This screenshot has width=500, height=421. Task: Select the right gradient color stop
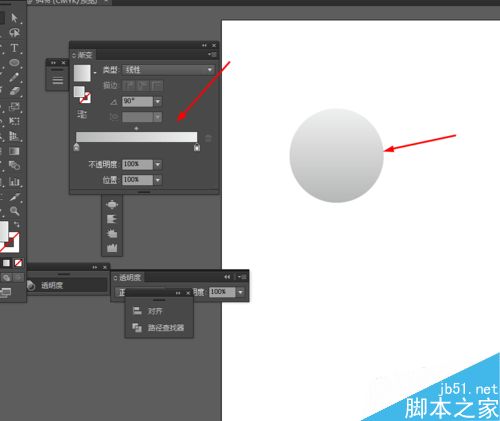[x=197, y=147]
